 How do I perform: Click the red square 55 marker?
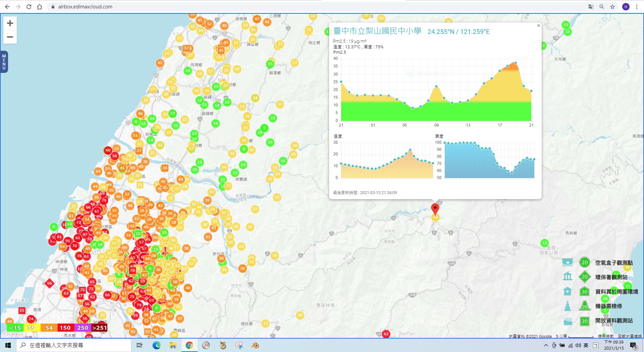click(22, 310)
